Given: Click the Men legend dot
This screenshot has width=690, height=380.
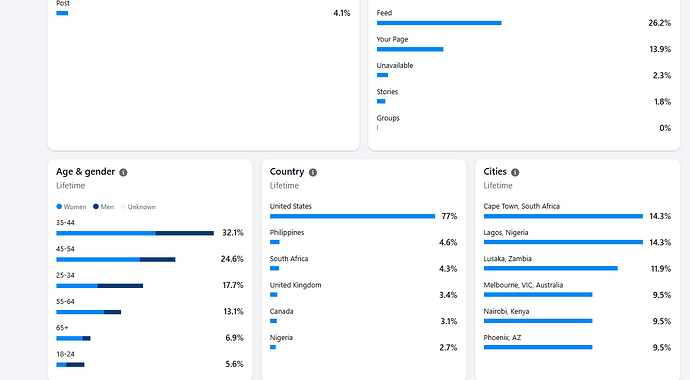Looking at the screenshot, I should tap(96, 207).
